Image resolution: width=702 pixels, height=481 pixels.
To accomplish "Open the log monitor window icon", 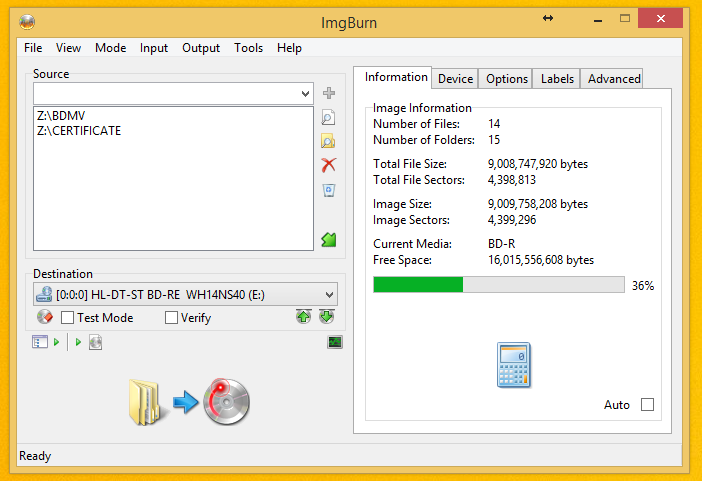I will [x=335, y=342].
